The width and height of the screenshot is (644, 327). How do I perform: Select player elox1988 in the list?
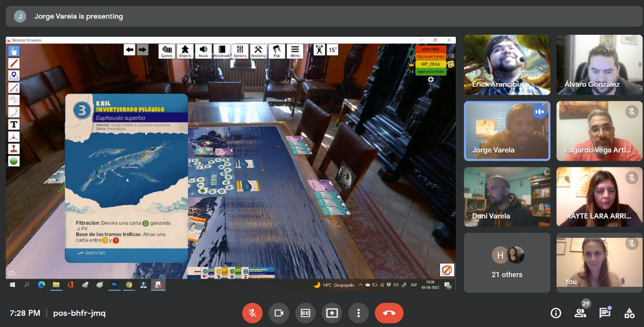point(431,49)
